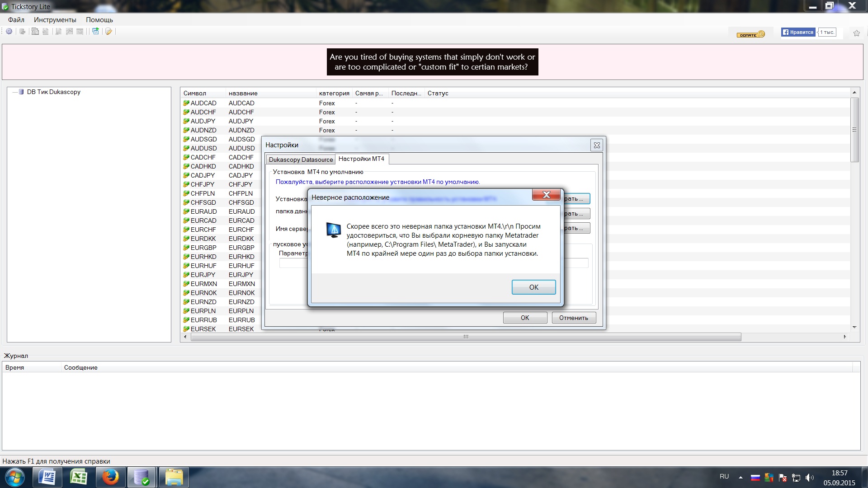The width and height of the screenshot is (868, 488).
Task: Click the network tray icon
Action: 796,478
